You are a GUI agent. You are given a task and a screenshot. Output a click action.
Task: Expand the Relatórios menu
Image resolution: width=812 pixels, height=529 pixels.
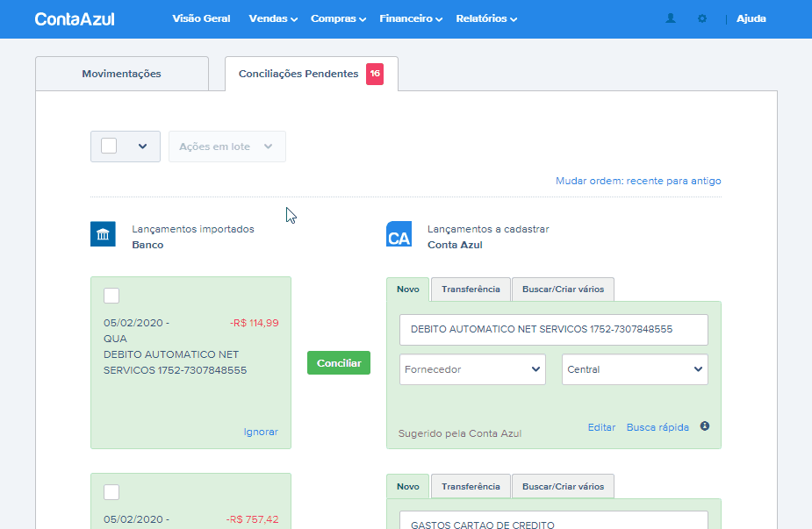(x=486, y=18)
